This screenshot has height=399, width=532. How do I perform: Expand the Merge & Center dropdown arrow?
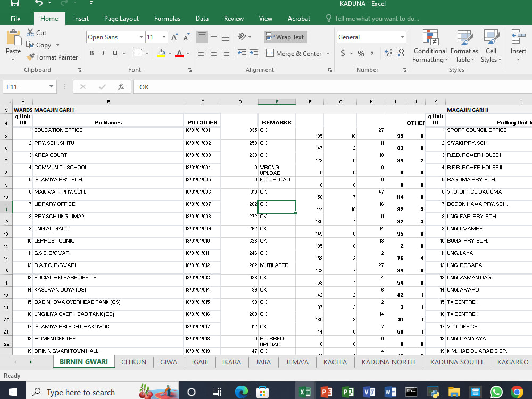tap(328, 53)
